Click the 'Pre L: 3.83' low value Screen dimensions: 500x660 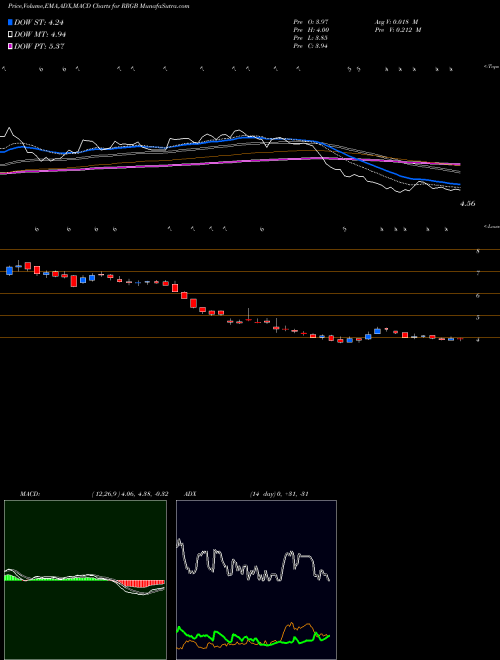(x=311, y=38)
